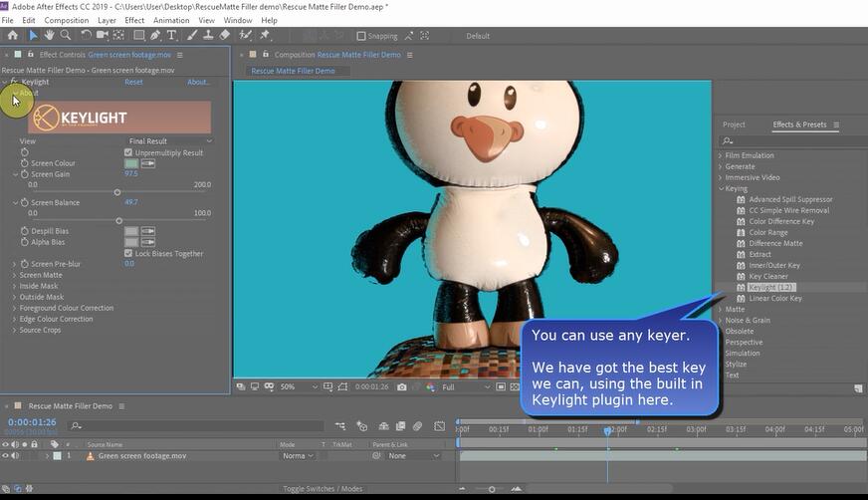Click the Screen Colour eyedropper
Screen dimensions: 868x500
click(x=147, y=163)
